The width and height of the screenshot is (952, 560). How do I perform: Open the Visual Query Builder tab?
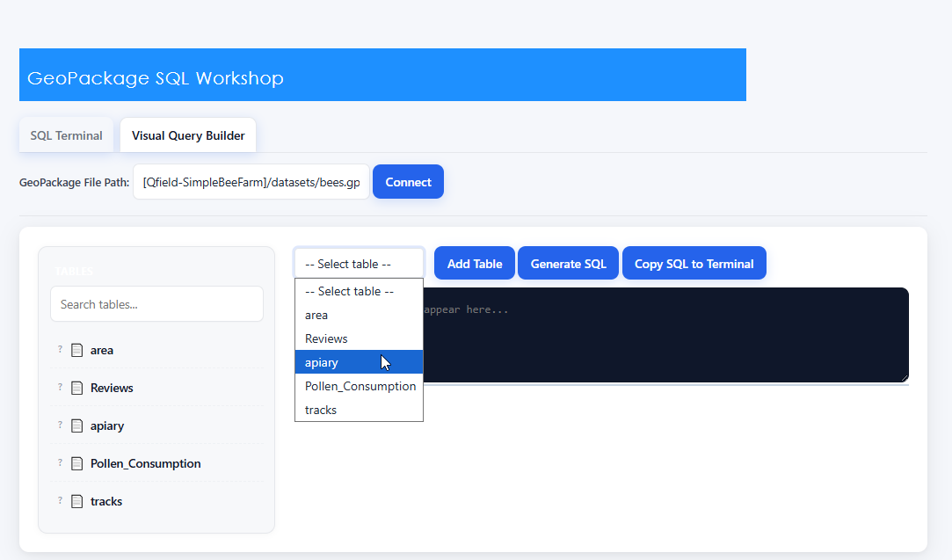tap(188, 135)
